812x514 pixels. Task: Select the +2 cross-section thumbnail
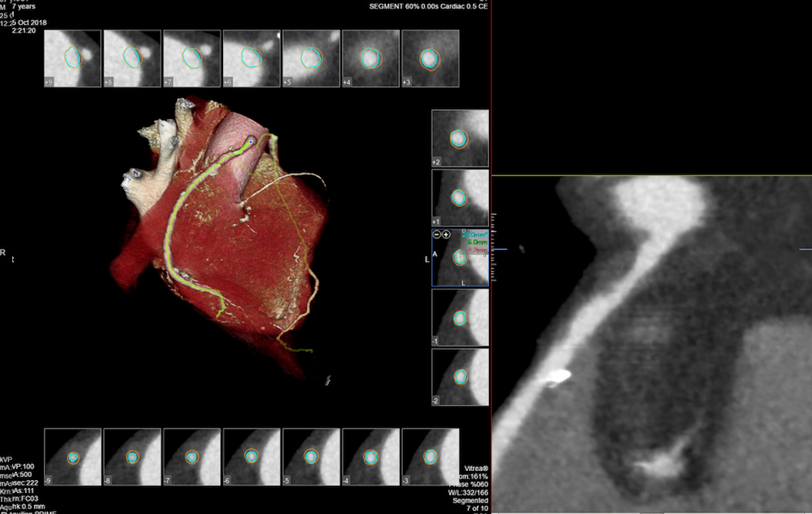point(460,139)
